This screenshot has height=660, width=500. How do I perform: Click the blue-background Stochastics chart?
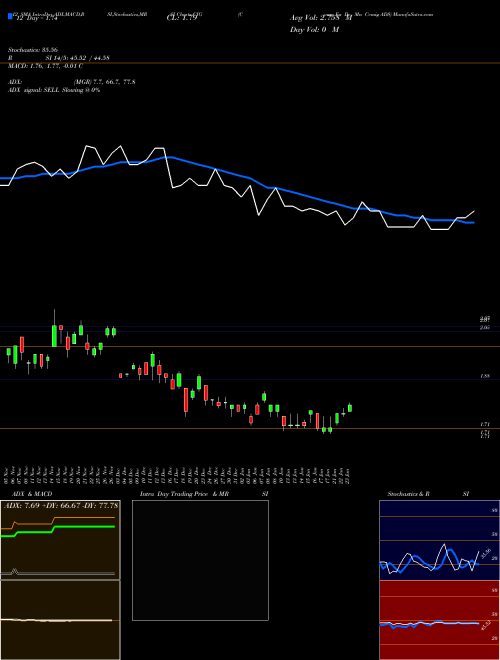point(439,540)
